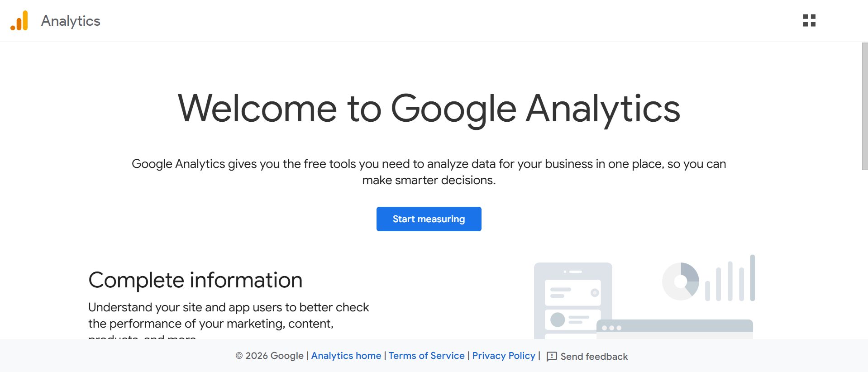
Task: Visit the Privacy Policy link
Action: pos(504,356)
